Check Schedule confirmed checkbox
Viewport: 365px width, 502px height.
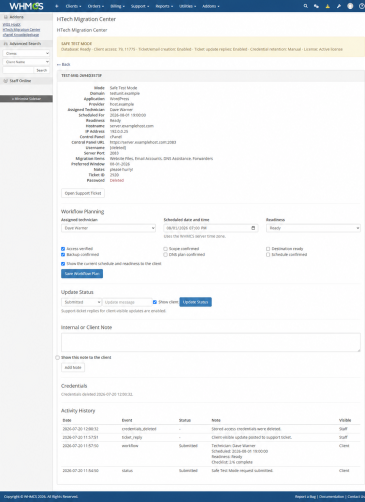point(268,255)
